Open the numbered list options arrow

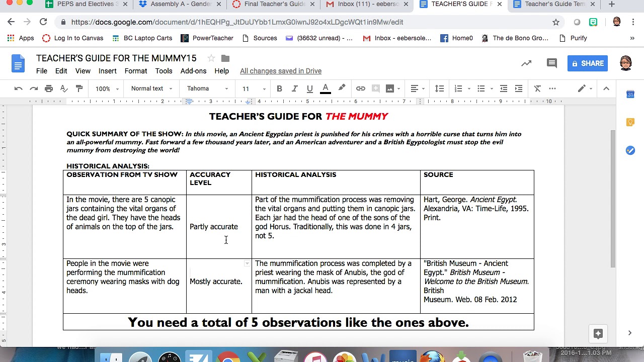[469, 89]
